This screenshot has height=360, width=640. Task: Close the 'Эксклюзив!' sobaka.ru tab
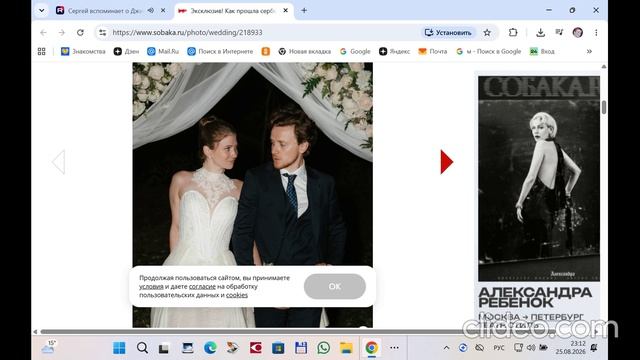point(285,11)
